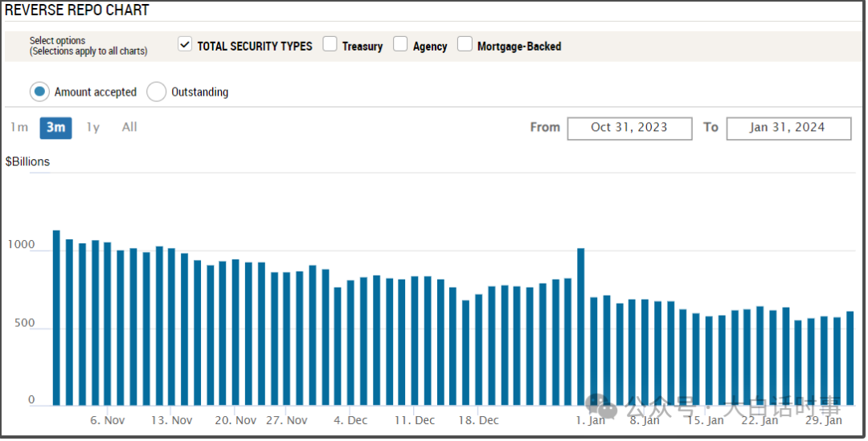Select the 1m time range
The width and height of the screenshot is (868, 441).
[x=19, y=127]
